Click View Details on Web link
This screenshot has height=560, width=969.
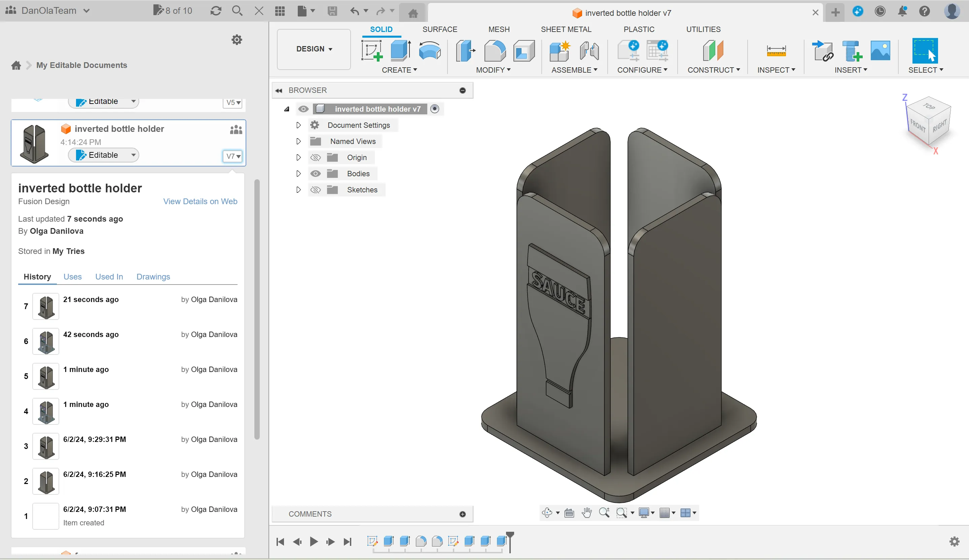pyautogui.click(x=200, y=201)
